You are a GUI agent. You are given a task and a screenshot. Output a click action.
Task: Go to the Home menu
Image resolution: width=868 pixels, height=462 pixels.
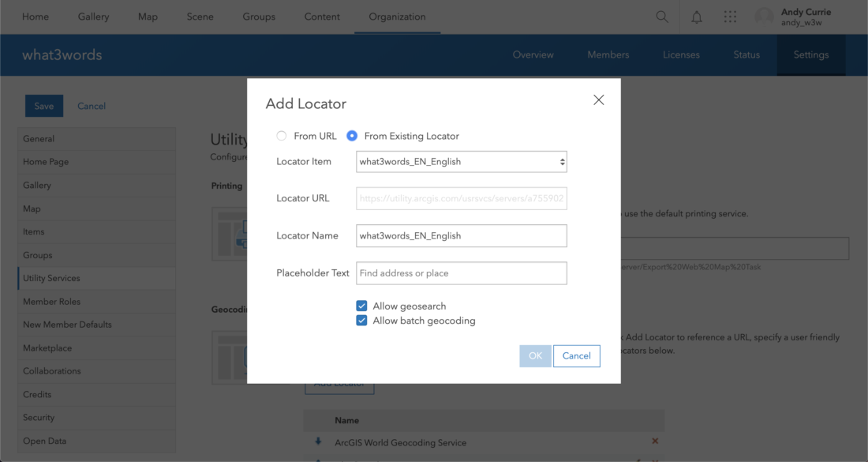point(36,17)
